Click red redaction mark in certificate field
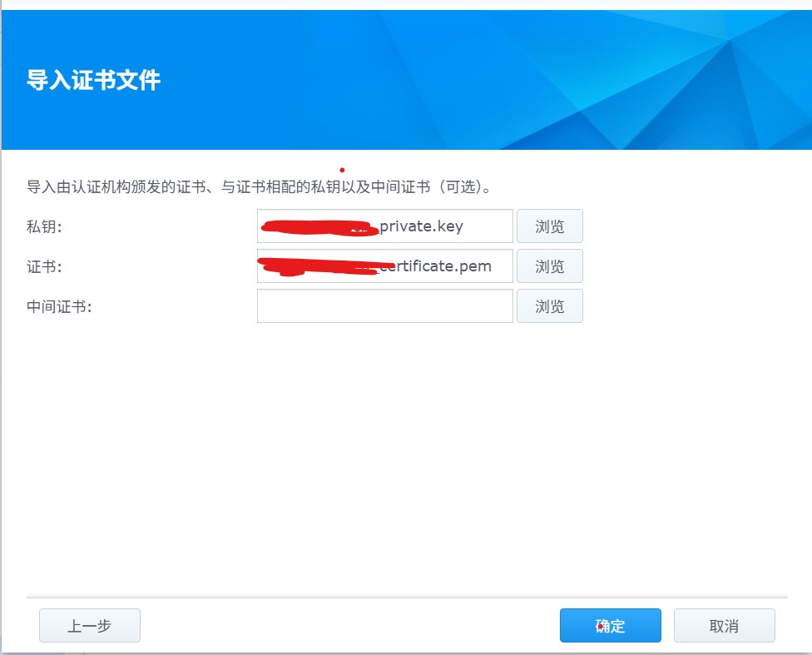 (316, 267)
